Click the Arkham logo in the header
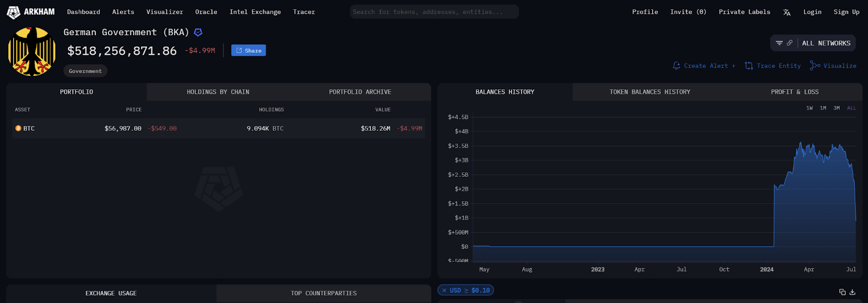This screenshot has width=868, height=303. (31, 12)
